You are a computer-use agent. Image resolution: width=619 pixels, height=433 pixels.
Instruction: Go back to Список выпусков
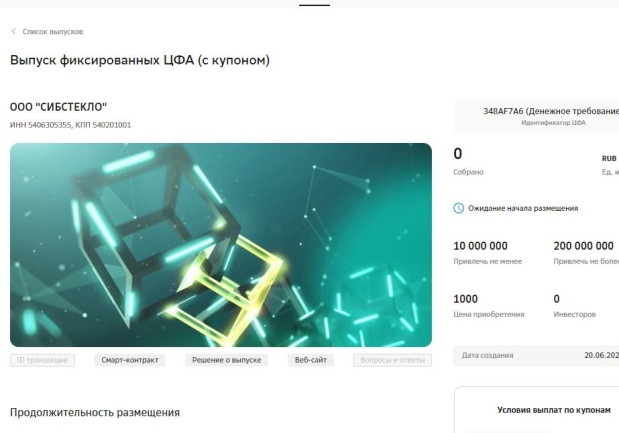pos(53,32)
